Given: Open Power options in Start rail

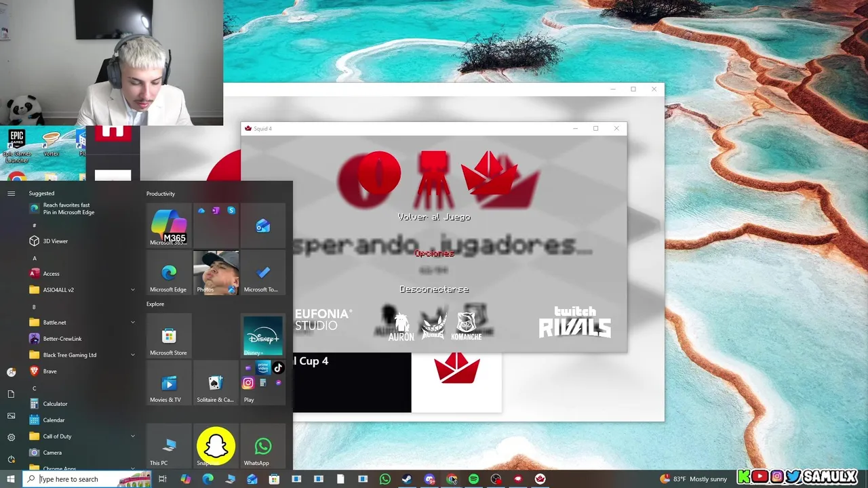Looking at the screenshot, I should (x=11, y=459).
